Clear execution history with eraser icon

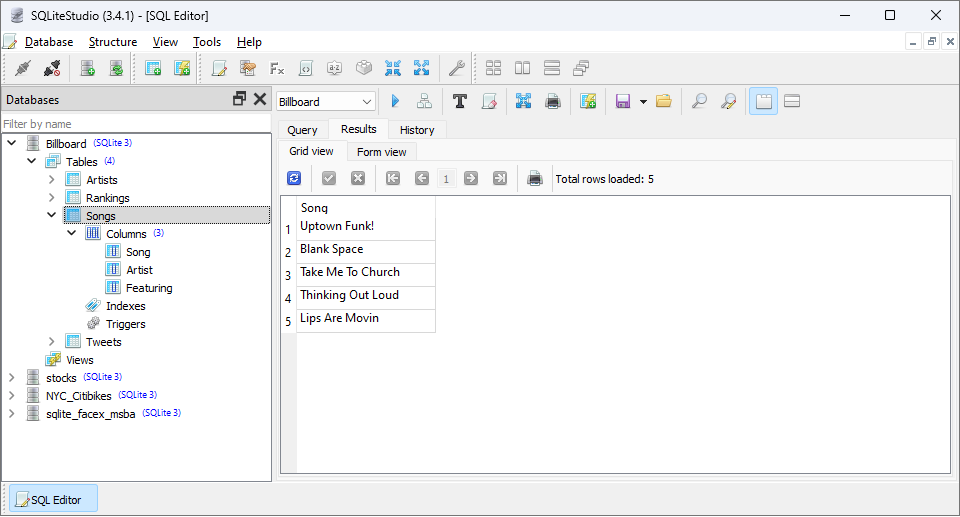[489, 101]
